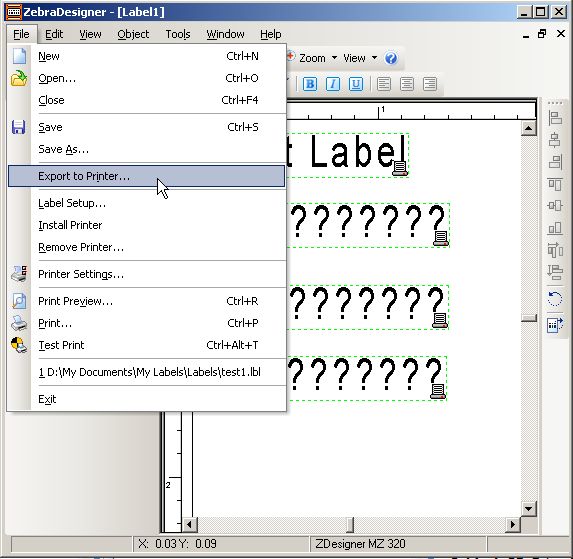Expand the View dropdown arrow in toolbar
The image size is (573, 559).
(374, 58)
